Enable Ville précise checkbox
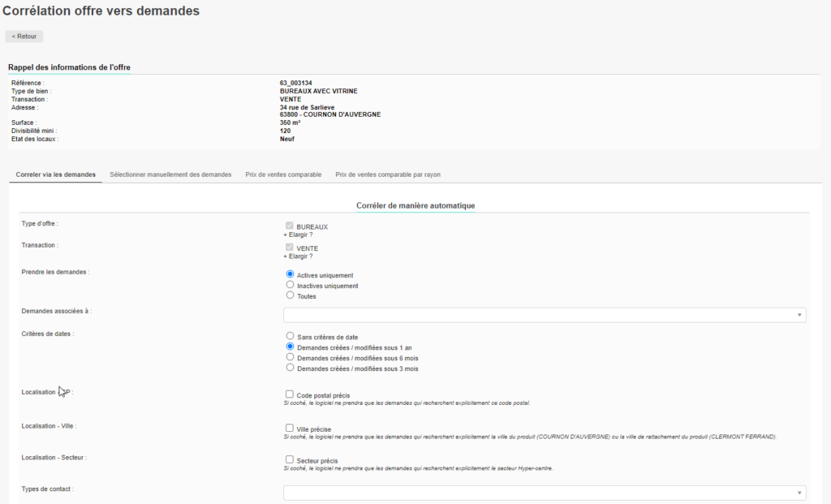This screenshot has width=831, height=504. click(290, 428)
